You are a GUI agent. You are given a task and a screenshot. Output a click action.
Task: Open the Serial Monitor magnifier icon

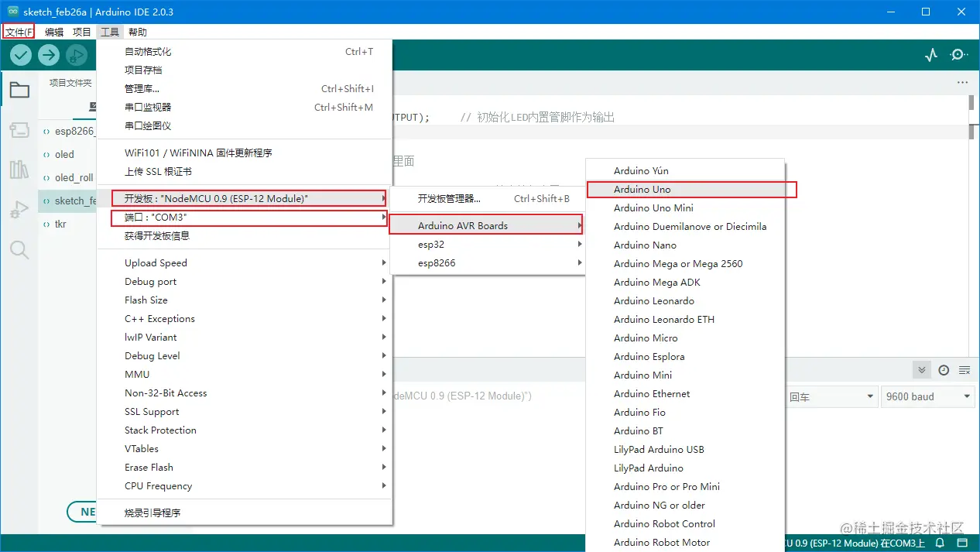(x=959, y=55)
